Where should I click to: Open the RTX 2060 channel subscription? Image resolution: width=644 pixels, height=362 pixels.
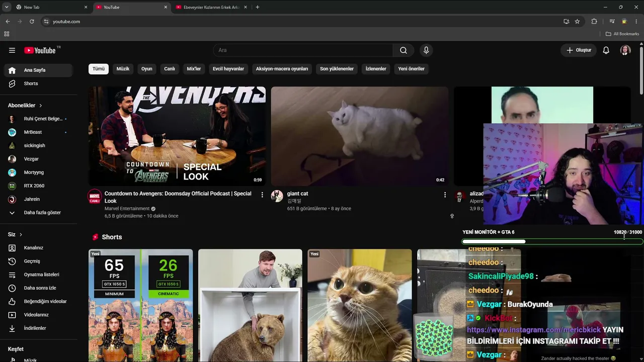(x=38, y=186)
